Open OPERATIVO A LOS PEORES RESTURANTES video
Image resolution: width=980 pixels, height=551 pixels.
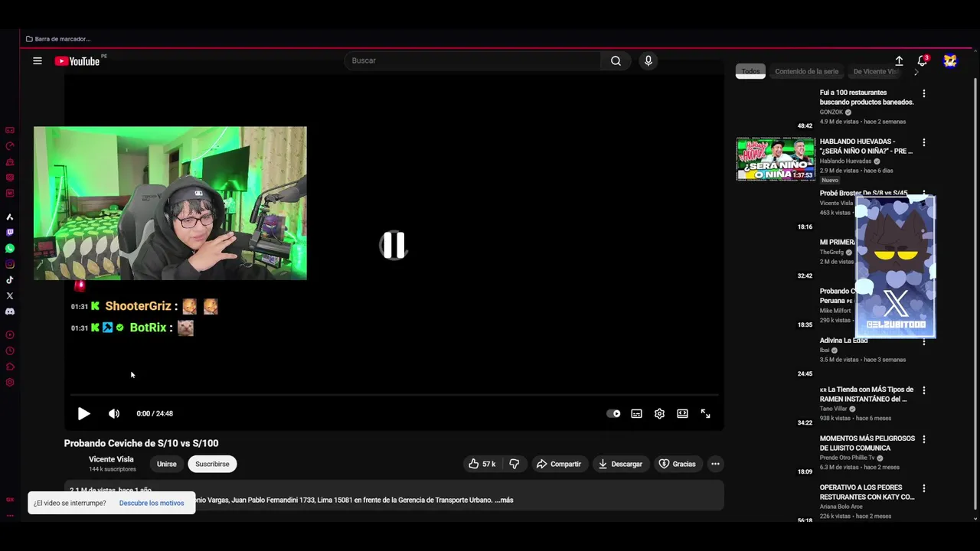coord(867,492)
